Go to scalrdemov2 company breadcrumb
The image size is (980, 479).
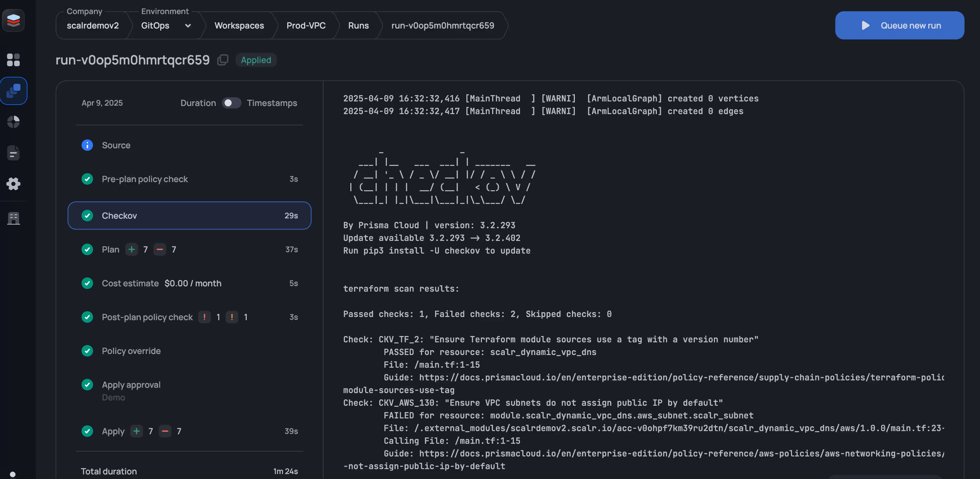pyautogui.click(x=93, y=25)
